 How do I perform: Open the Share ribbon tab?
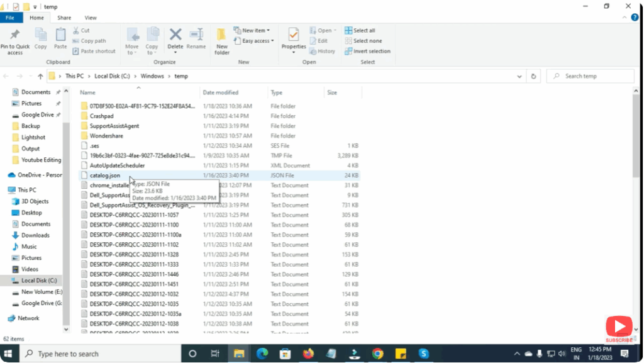tap(64, 18)
